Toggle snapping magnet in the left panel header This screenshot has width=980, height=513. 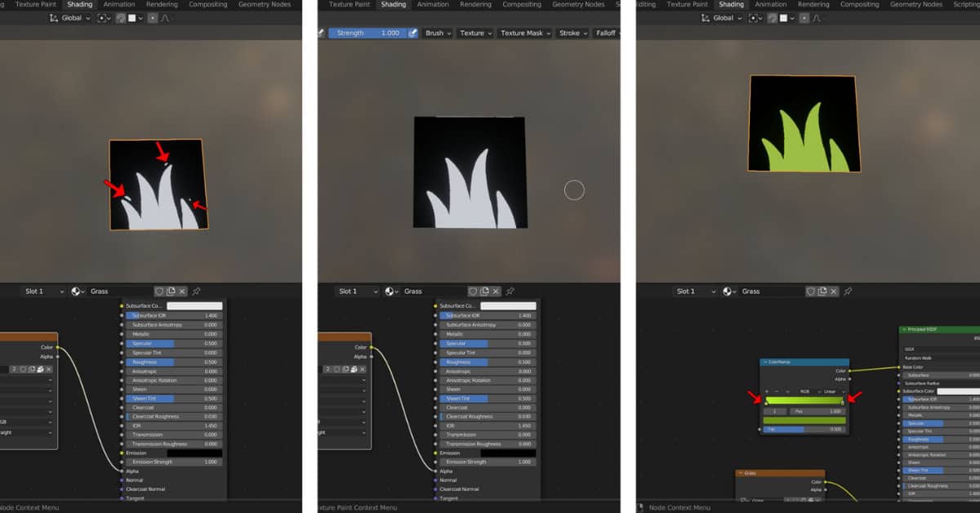coord(121,18)
